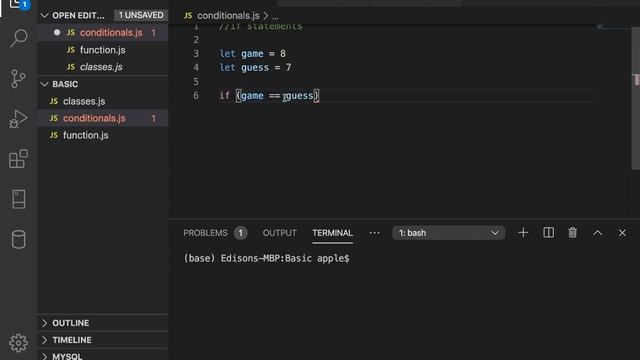Create a new terminal with plus icon
640x360 pixels.
click(x=523, y=233)
